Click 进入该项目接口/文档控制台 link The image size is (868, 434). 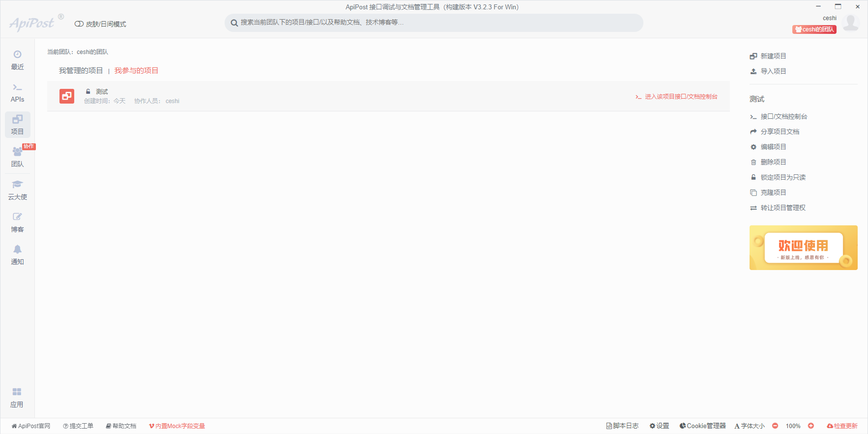677,97
